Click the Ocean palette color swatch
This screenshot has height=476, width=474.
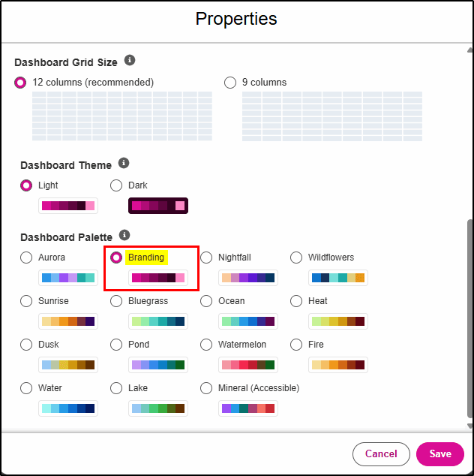click(x=248, y=321)
